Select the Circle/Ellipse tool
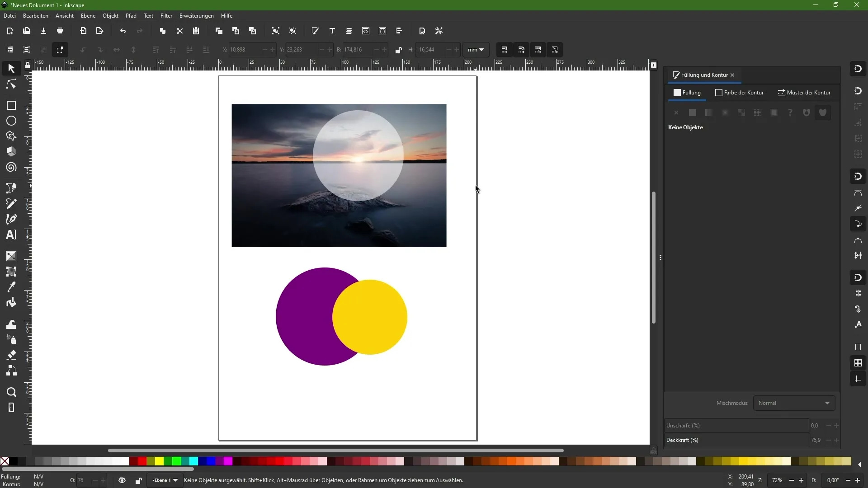The height and width of the screenshot is (488, 868). 11,121
